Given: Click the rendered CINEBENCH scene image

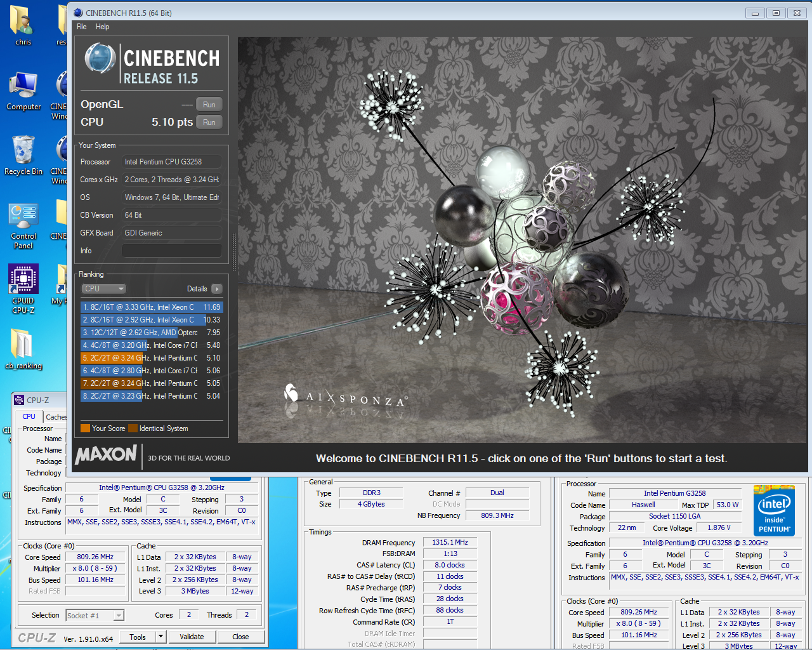Looking at the screenshot, I should tap(523, 240).
